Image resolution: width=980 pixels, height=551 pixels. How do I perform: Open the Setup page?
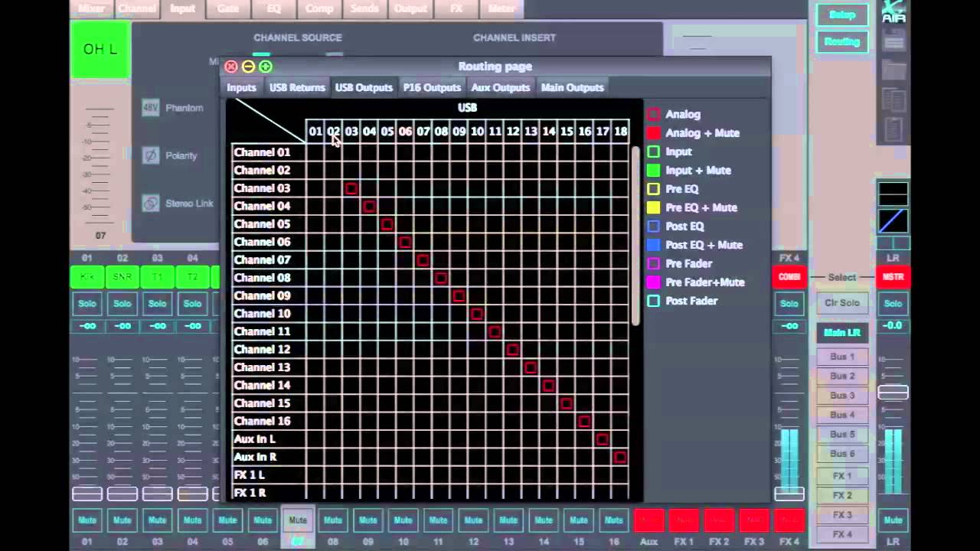pos(841,15)
